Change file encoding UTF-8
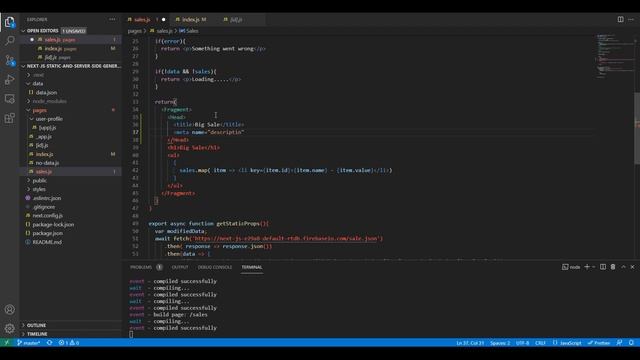640x360 pixels. coord(522,342)
